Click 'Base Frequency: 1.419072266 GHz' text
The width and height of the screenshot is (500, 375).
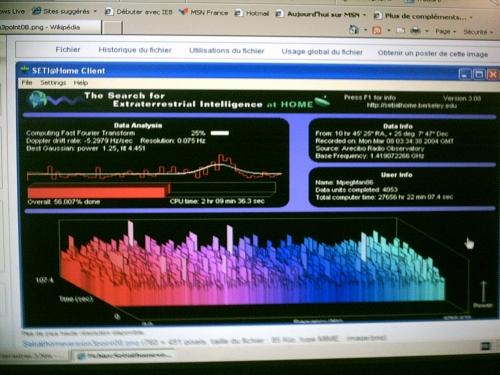coord(370,156)
